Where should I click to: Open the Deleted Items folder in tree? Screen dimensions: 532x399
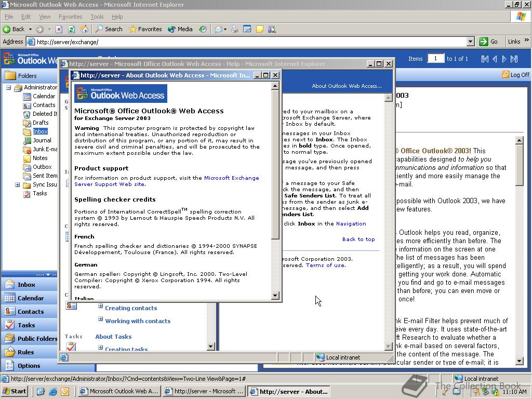point(45,114)
